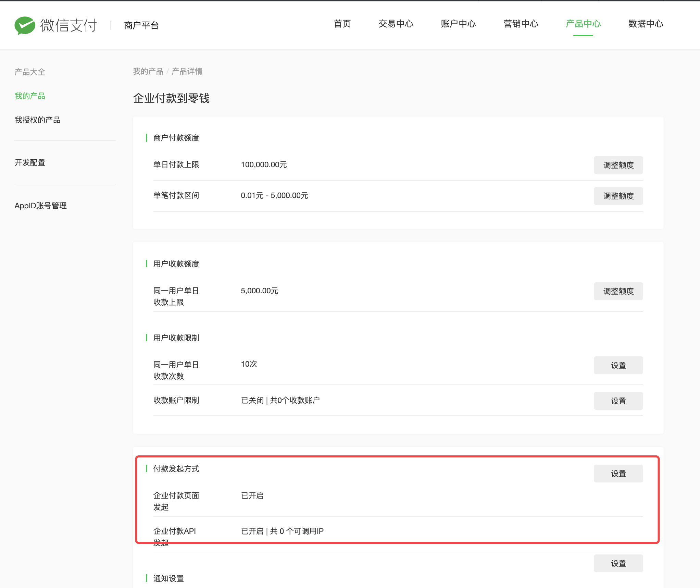Open the 首页 home tab
Screen dimensions: 700x588
point(342,24)
